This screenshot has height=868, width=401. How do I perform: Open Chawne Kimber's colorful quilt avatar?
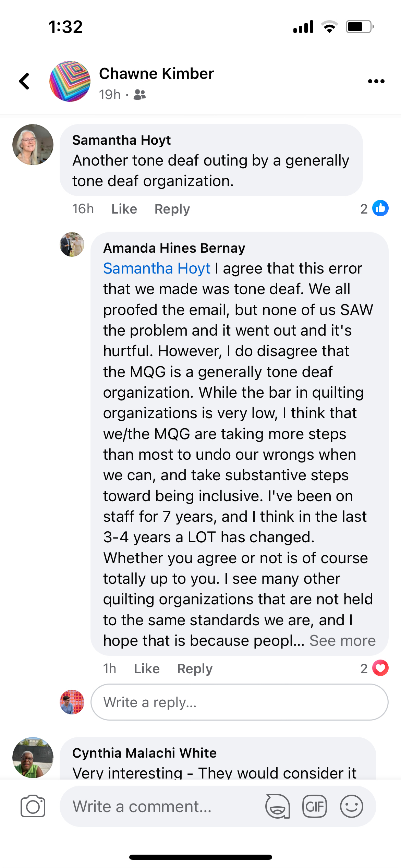point(70,81)
